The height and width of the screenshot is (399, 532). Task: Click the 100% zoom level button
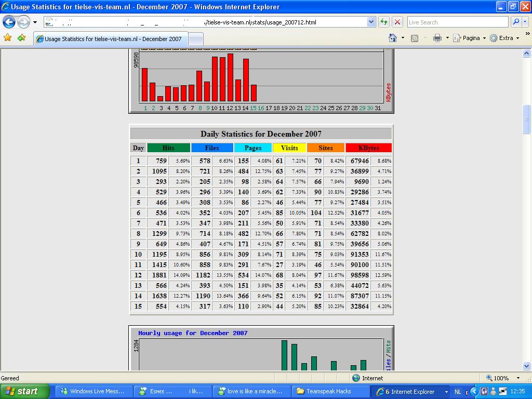[498, 378]
